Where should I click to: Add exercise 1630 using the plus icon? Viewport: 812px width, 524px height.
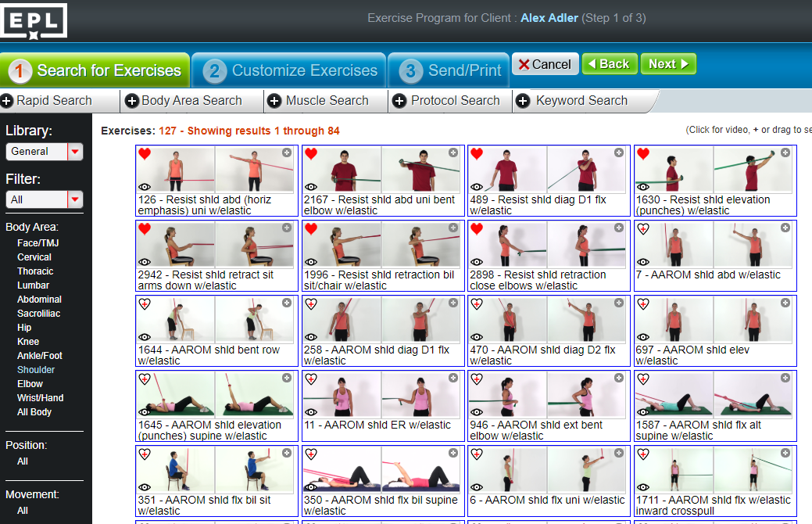pyautogui.click(x=785, y=153)
